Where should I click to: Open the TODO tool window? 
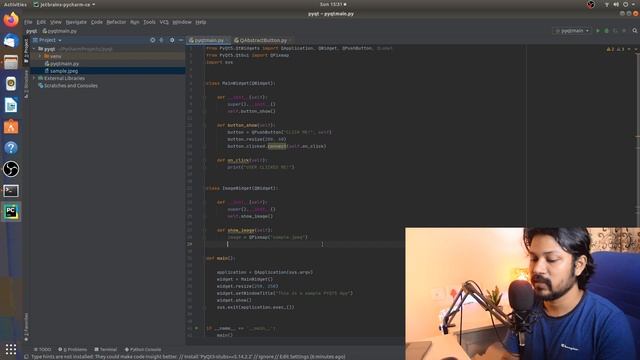click(x=42, y=349)
